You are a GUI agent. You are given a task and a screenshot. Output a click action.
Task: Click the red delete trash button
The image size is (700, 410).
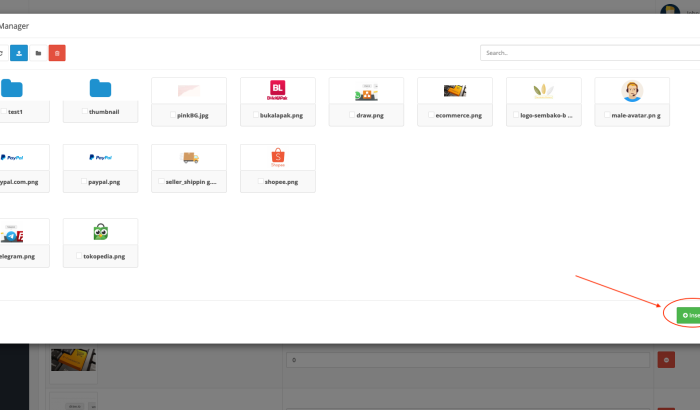[57, 53]
